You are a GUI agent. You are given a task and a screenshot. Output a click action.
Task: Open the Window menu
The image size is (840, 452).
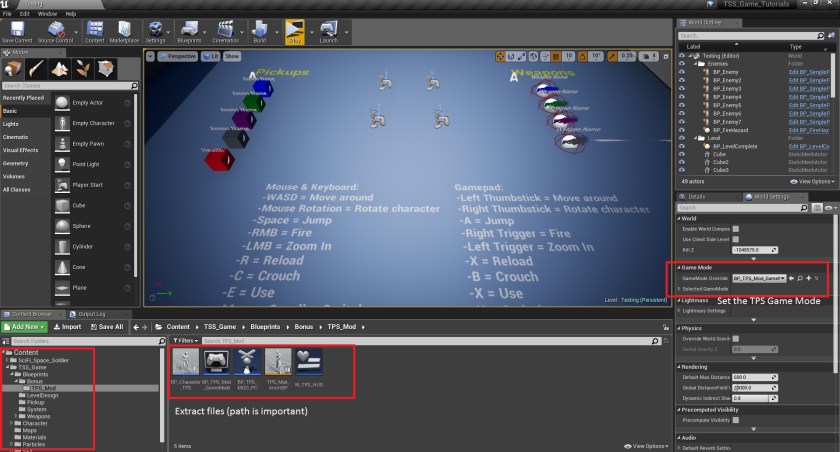click(x=46, y=14)
